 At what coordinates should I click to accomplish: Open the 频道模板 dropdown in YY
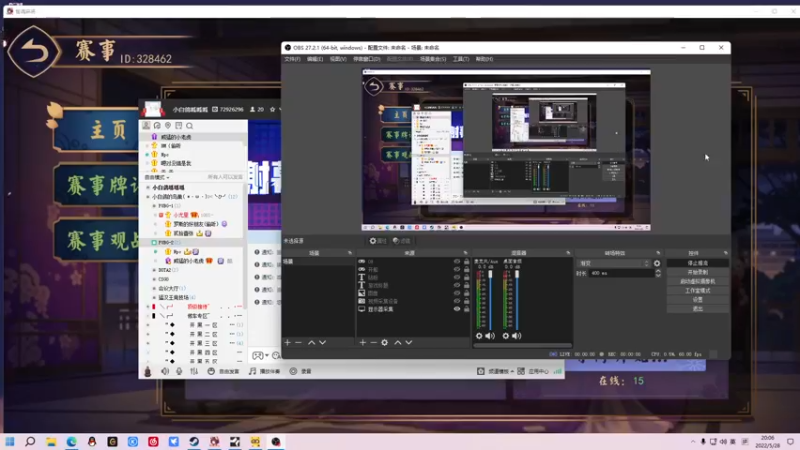point(496,371)
